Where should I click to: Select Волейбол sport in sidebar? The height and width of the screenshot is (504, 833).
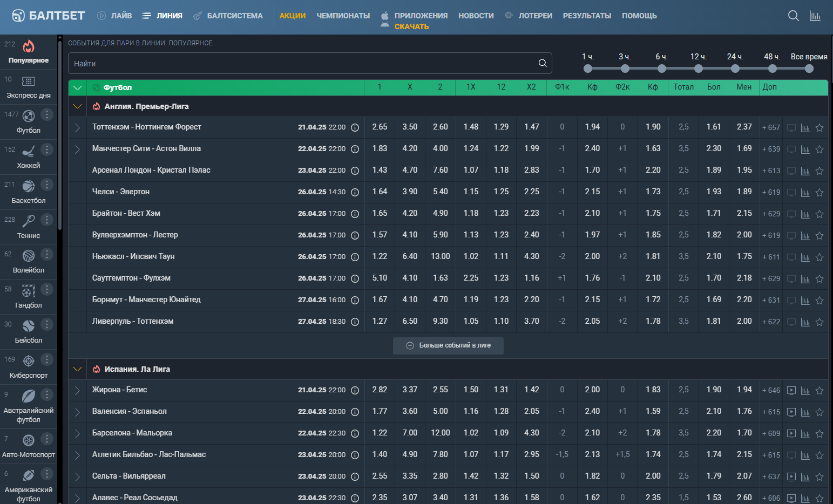pos(29,262)
